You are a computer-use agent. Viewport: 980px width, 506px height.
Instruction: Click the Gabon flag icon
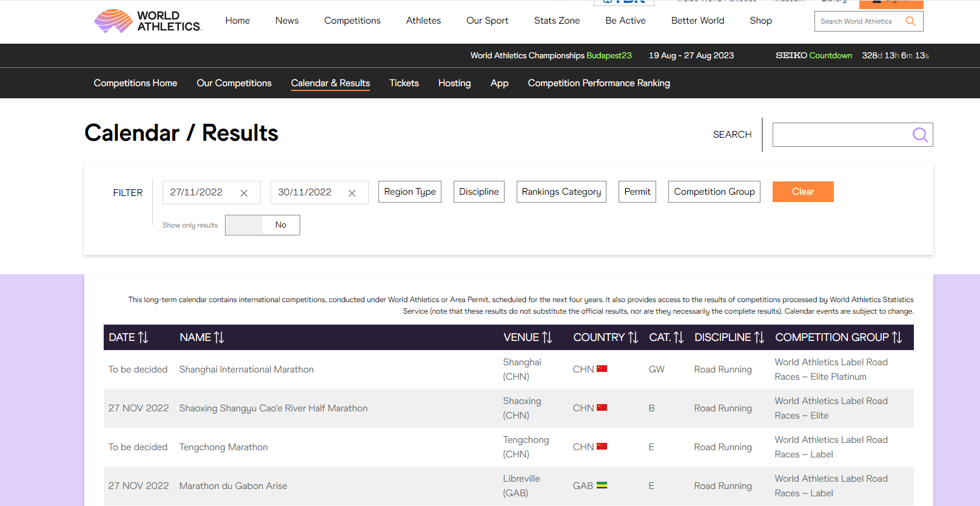pyautogui.click(x=602, y=485)
